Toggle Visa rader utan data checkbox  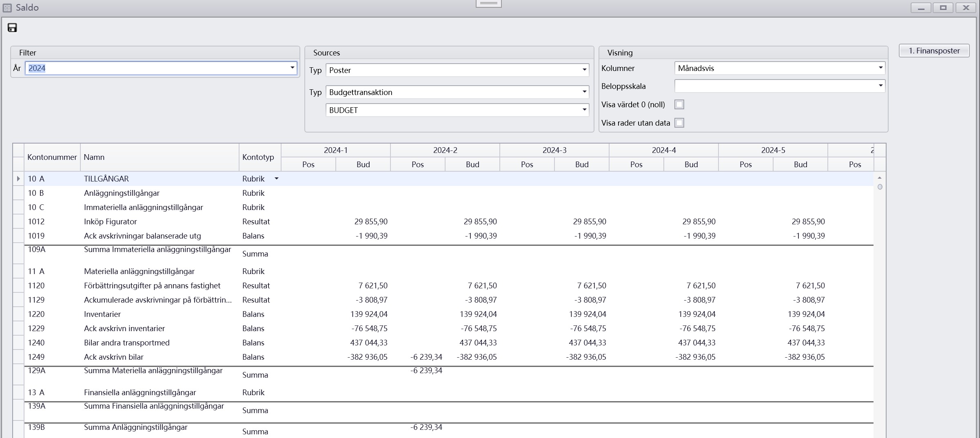pos(679,123)
